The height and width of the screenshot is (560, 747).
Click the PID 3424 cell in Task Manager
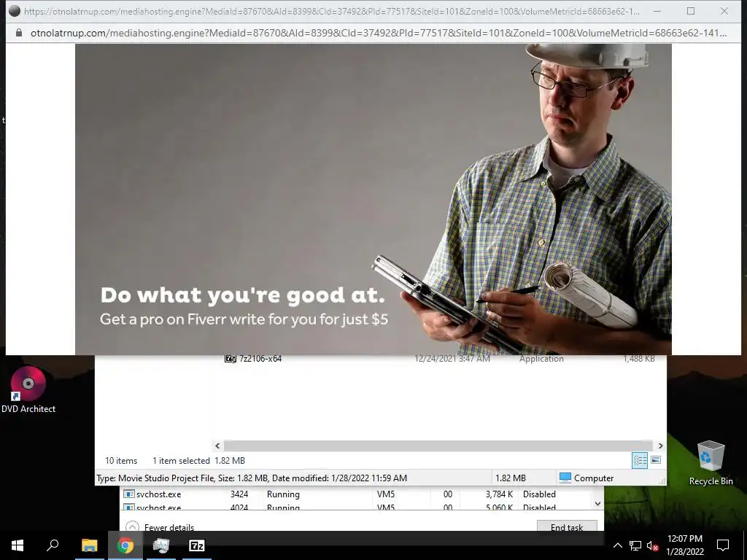(x=239, y=494)
